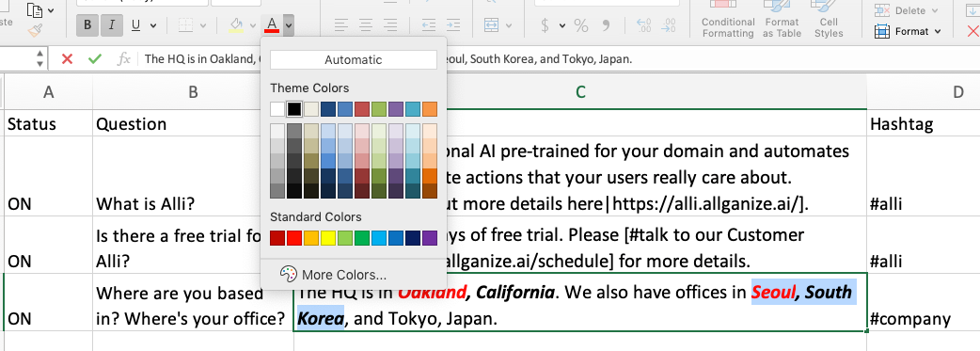The height and width of the screenshot is (351, 980).
Task: Apply Accounting dollar number format
Action: 545,25
